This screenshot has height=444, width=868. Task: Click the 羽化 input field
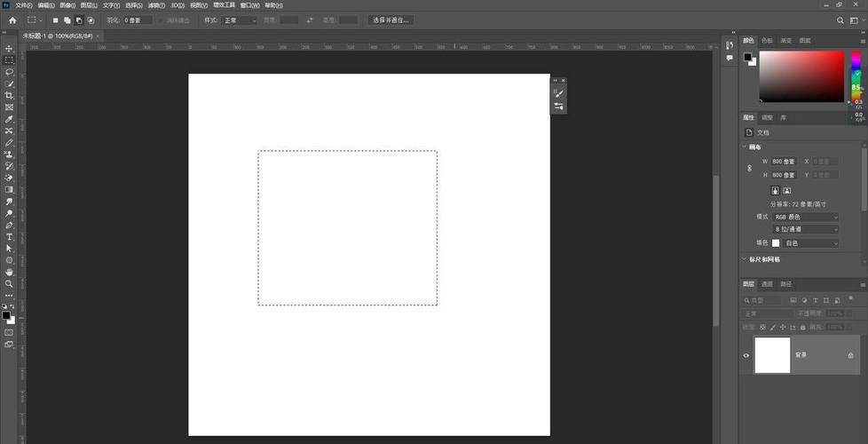pyautogui.click(x=138, y=20)
